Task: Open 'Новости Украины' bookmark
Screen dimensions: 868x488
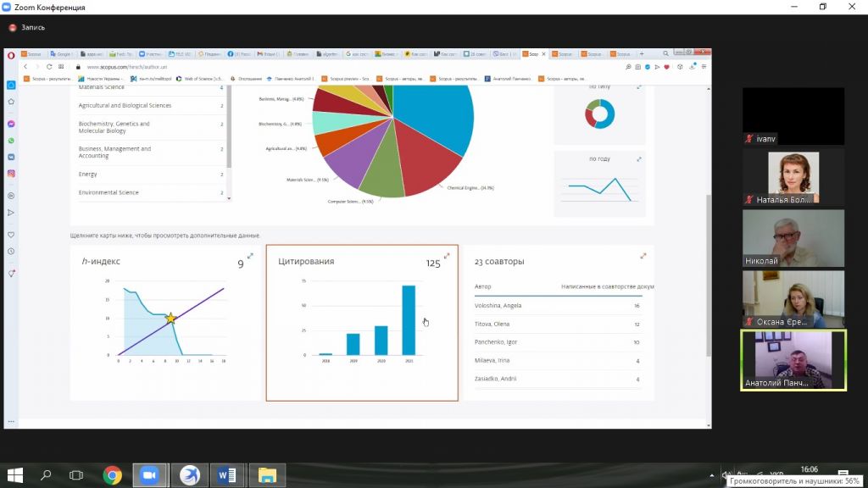Action: pyautogui.click(x=102, y=79)
